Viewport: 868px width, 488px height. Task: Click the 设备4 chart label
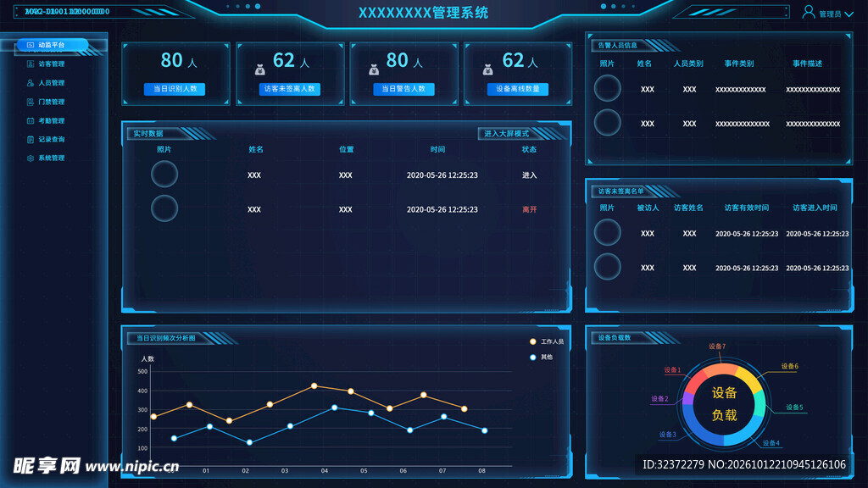(x=771, y=442)
